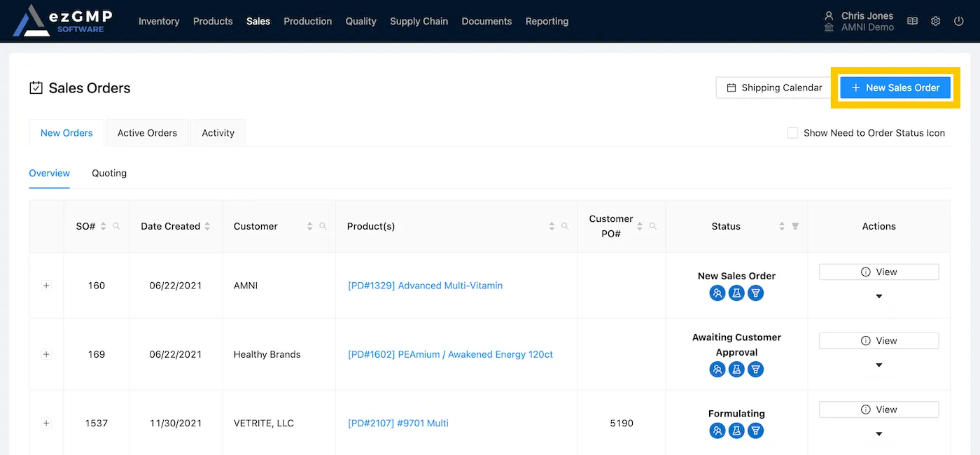Open actions dropdown arrow for order 1537
The image size is (980, 455).
(879, 434)
